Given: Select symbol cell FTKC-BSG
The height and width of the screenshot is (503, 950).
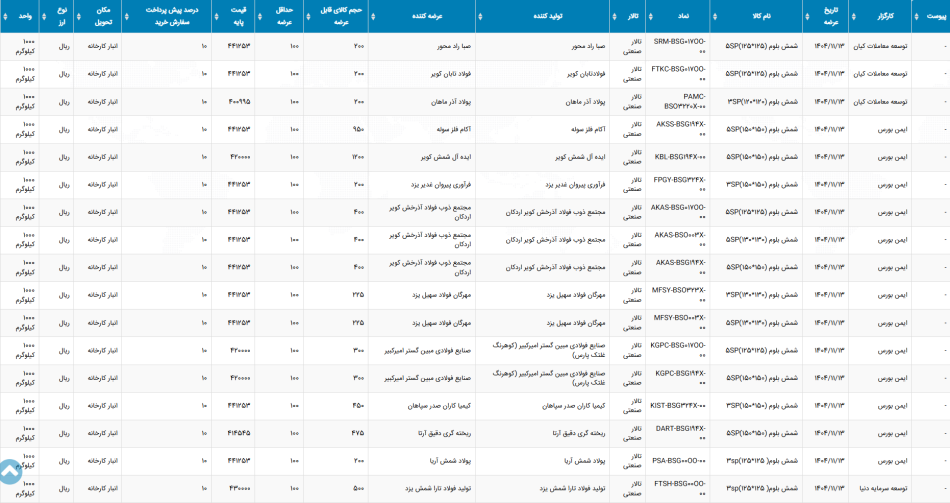Looking at the screenshot, I should coord(678,74).
